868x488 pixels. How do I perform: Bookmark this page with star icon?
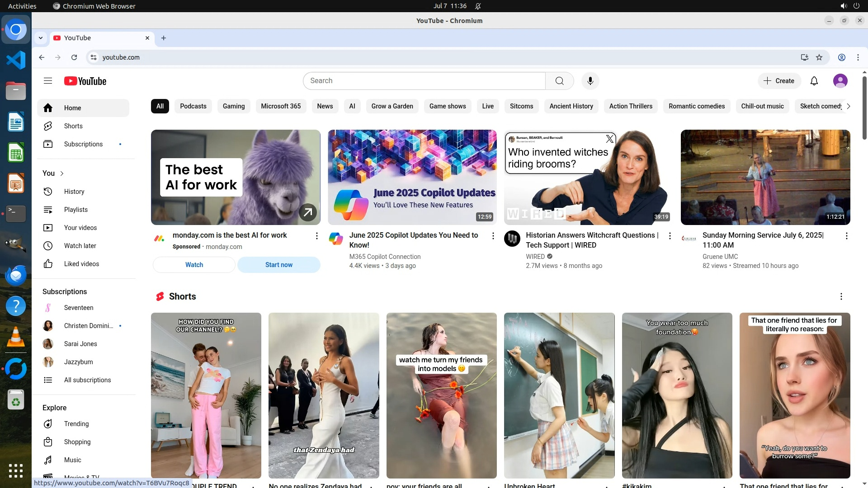(819, 57)
